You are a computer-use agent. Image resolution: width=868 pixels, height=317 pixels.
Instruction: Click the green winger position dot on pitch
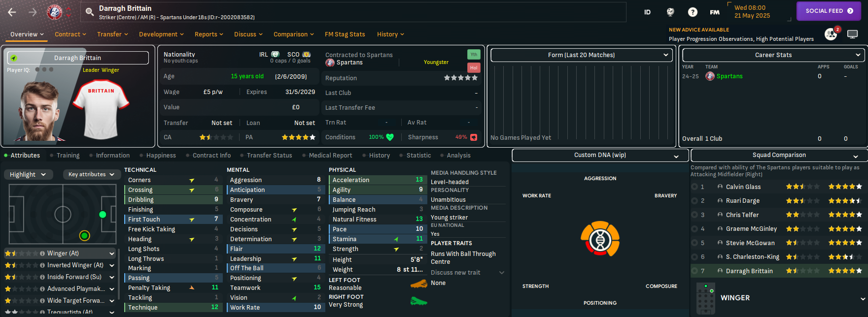pos(103,214)
